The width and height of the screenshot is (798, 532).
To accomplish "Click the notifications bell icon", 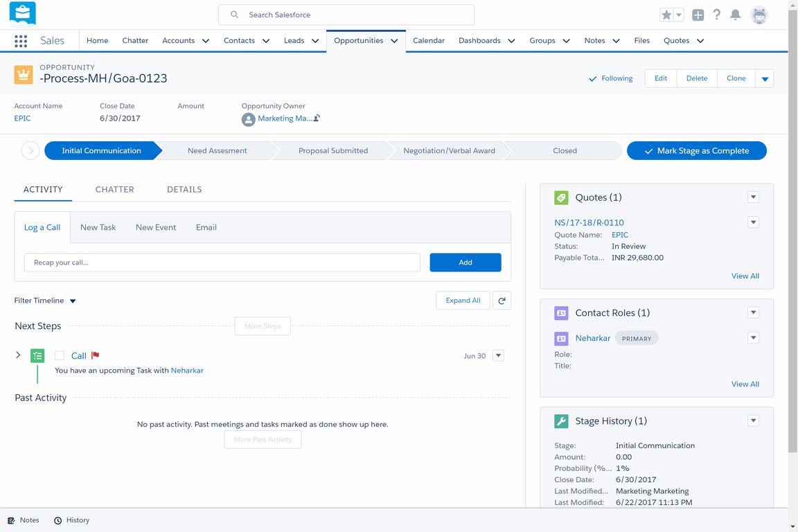I will [736, 15].
